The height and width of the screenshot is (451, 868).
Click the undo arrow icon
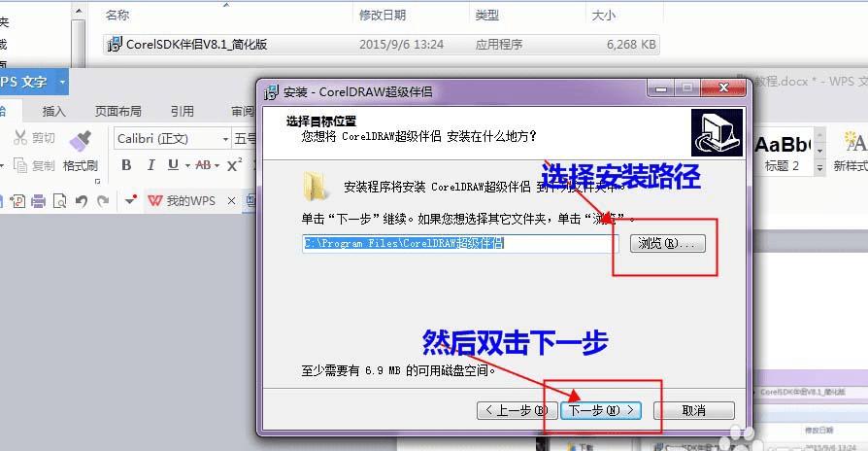tap(82, 201)
